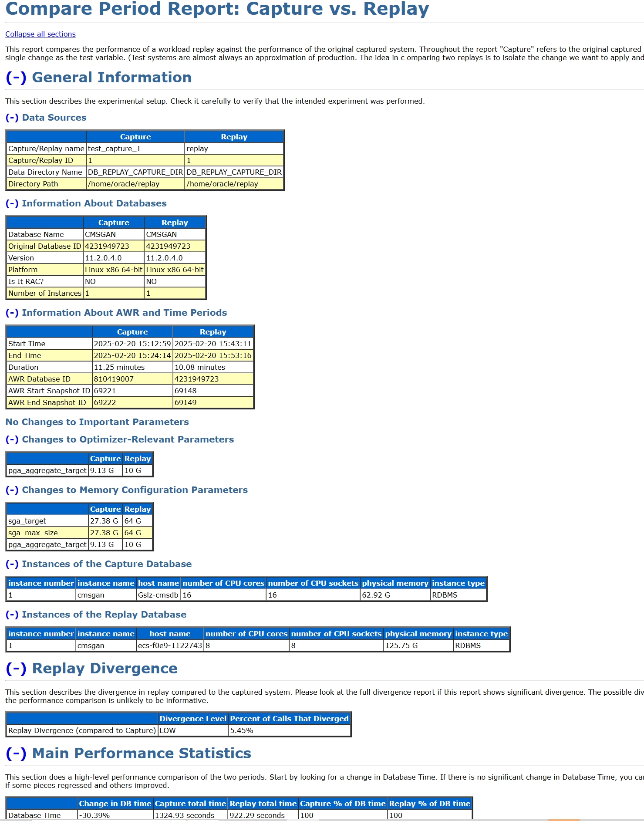Click the 'Data Directory Name' row label
Viewport: 644px width, 821px height.
[x=46, y=172]
